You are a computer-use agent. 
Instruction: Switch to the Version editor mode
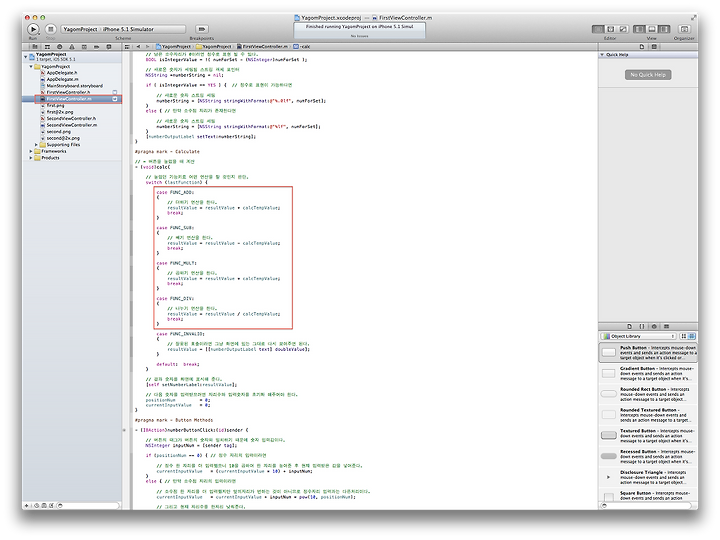623,29
